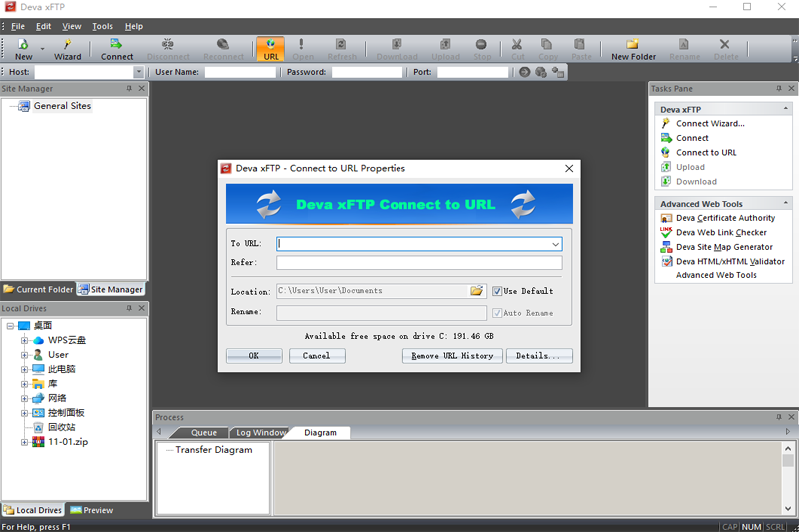This screenshot has height=532, width=799.
Task: Click the Details... button
Action: pos(539,356)
